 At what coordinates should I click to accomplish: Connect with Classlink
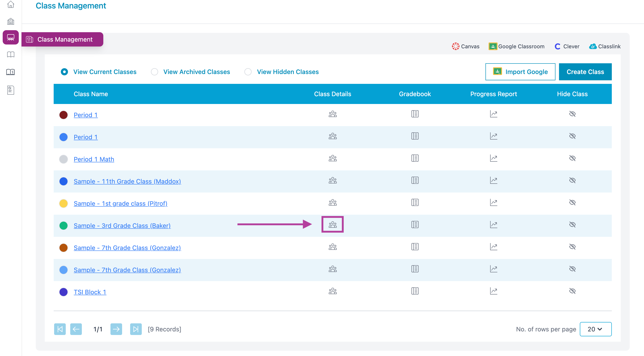(x=605, y=46)
